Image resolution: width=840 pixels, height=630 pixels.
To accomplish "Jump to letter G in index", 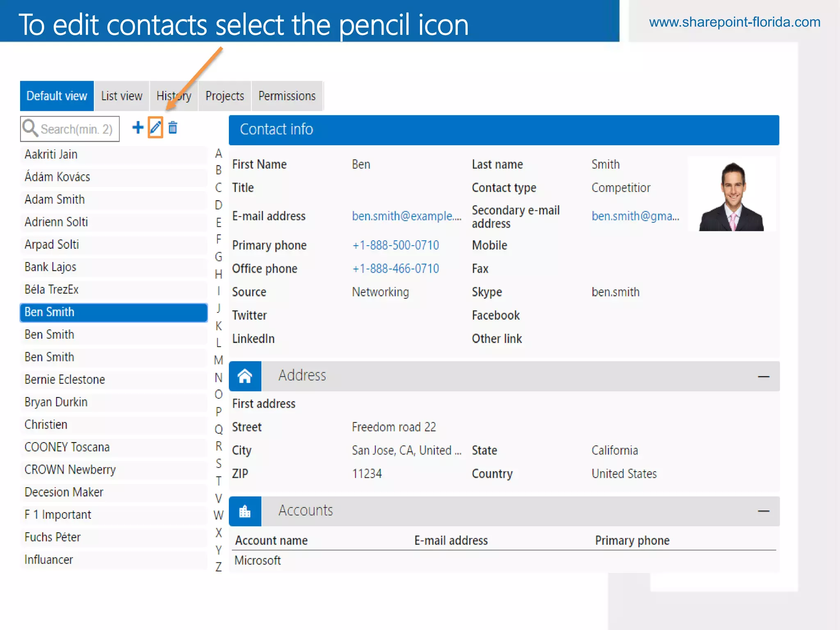I will [x=219, y=257].
